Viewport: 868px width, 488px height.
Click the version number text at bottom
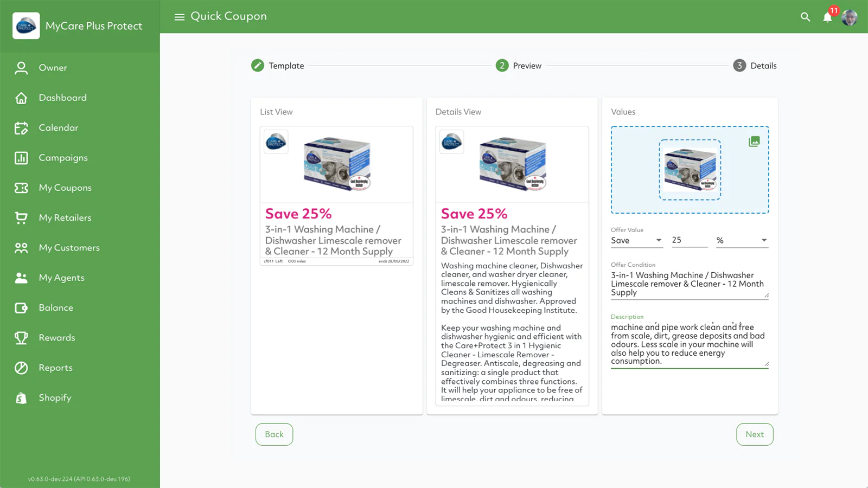point(79,479)
